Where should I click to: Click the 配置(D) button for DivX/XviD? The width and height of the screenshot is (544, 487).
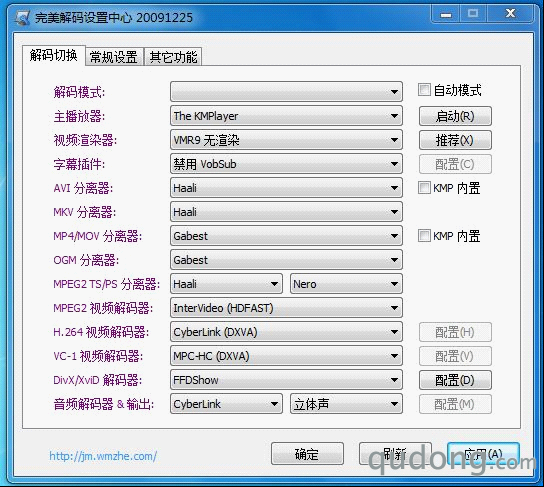click(455, 380)
